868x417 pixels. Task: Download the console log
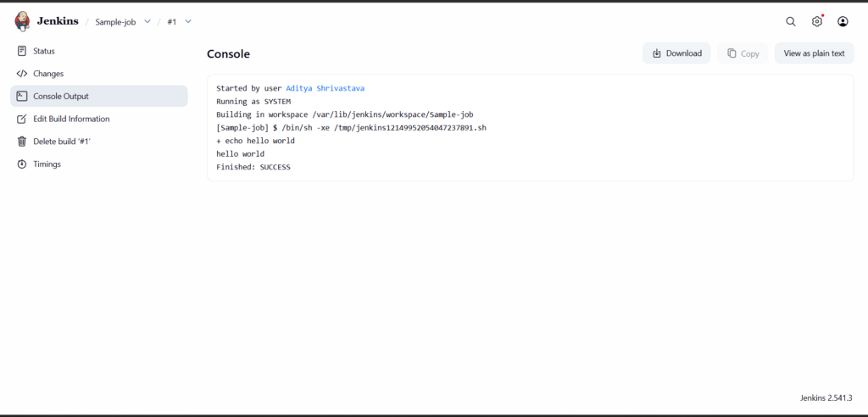[676, 53]
